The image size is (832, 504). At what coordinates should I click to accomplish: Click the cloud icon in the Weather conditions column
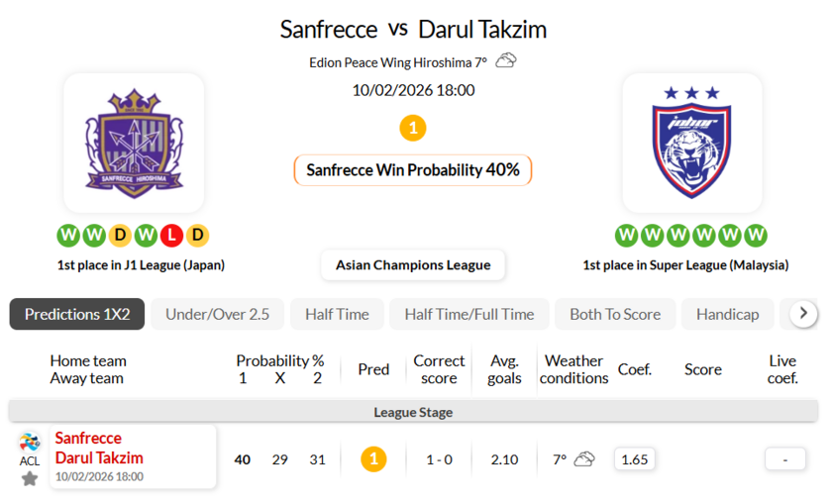coord(584,459)
